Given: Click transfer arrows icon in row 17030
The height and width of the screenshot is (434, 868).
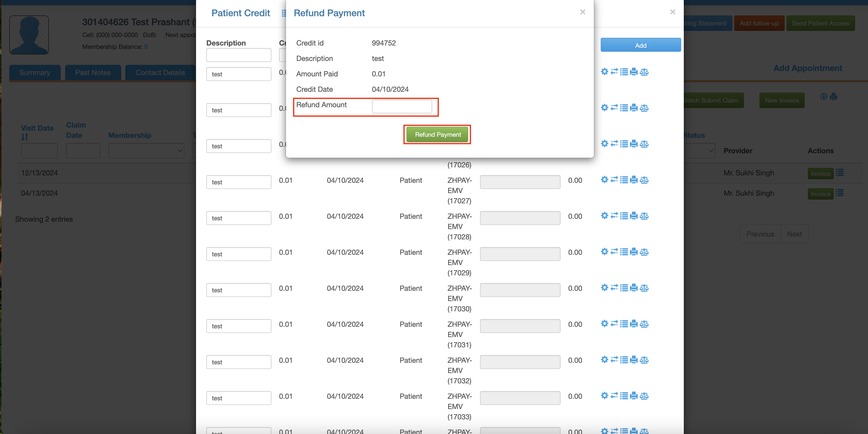Looking at the screenshot, I should 614,287.
